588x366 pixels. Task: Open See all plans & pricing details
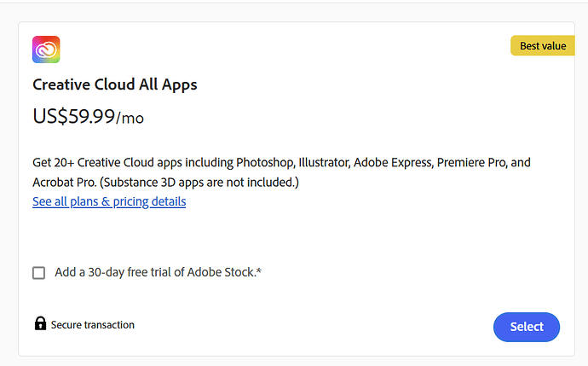coord(109,201)
